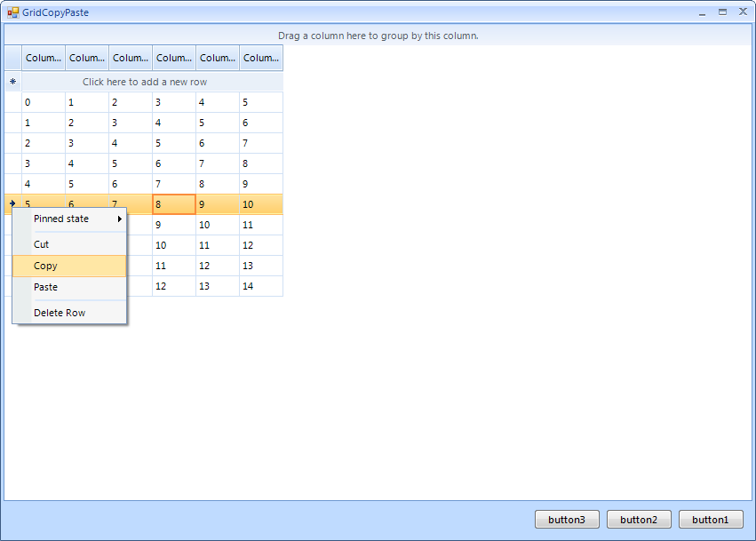Image resolution: width=756 pixels, height=541 pixels.
Task: Select Copy in the context menu
Action: pyautogui.click(x=45, y=266)
